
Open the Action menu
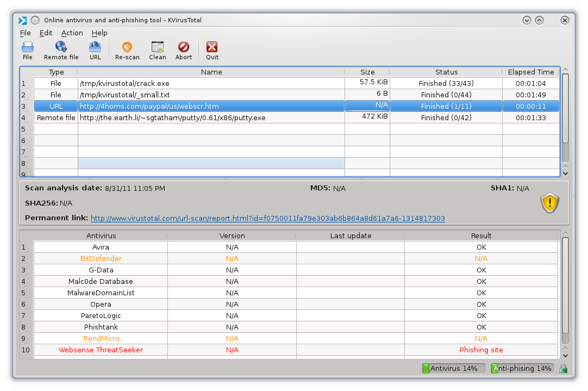(x=72, y=33)
